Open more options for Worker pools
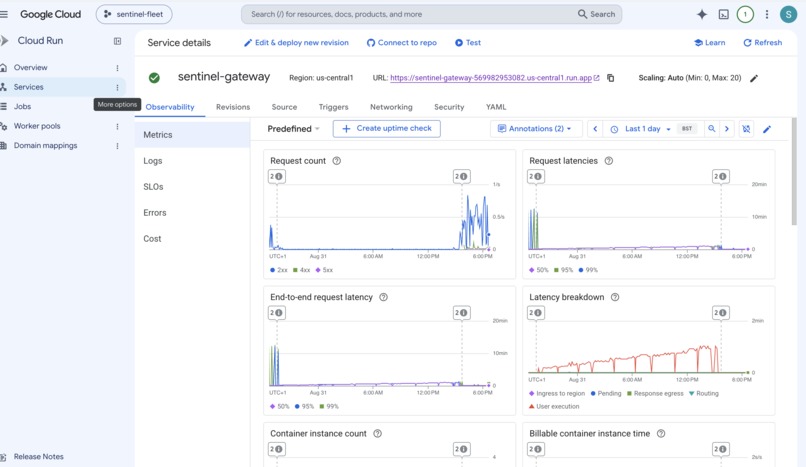 (x=117, y=126)
